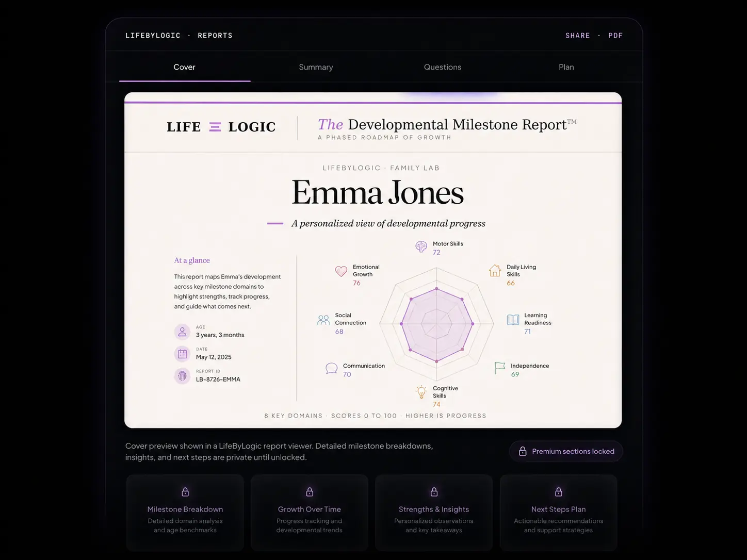Viewport: 747px width, 560px height.
Task: Click the report ID LB-8726-EMMA
Action: tap(218, 380)
